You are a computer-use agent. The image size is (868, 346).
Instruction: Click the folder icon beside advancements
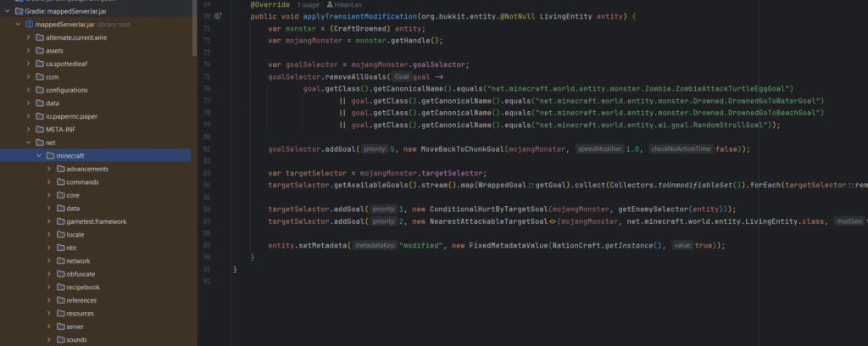60,169
